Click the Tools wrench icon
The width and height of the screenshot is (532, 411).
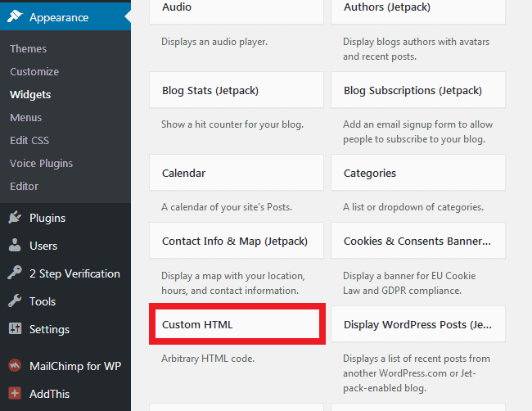[15, 300]
